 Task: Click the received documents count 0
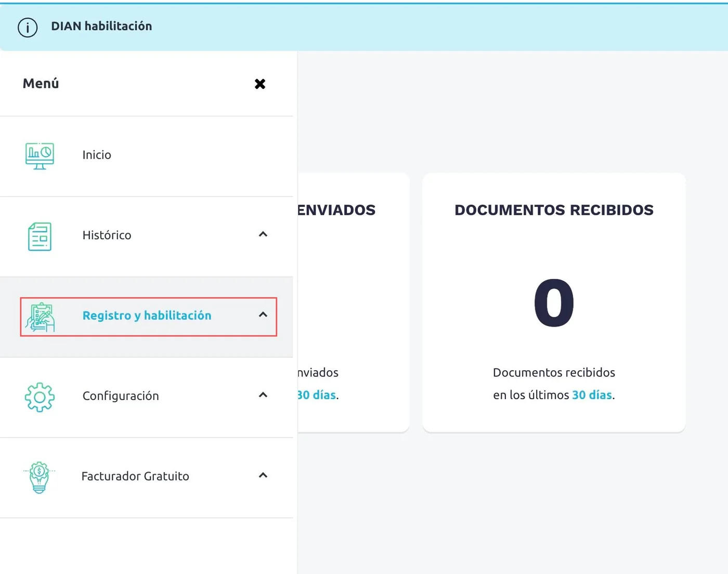pyautogui.click(x=554, y=303)
